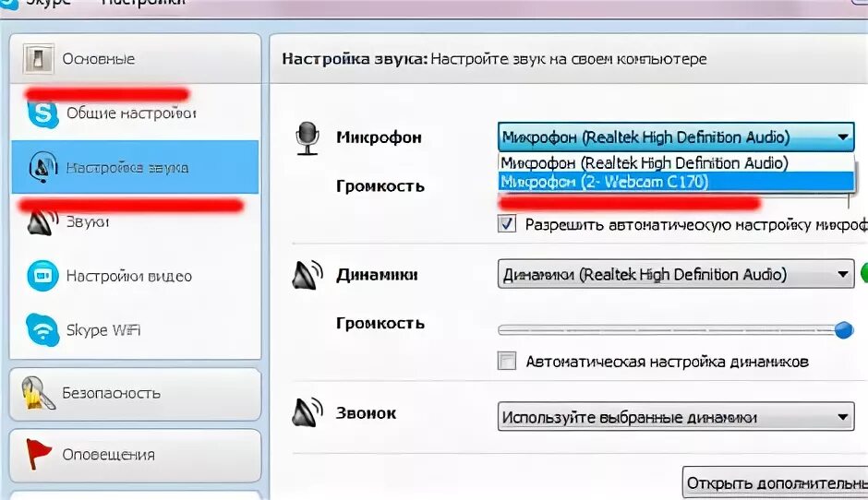Open the Звонок device dropdown
The height and width of the screenshot is (500, 868).
pyautogui.click(x=676, y=416)
